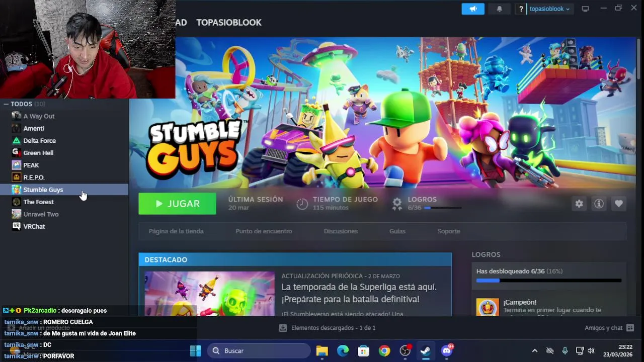Open Discord from taskbar
The height and width of the screenshot is (362, 644).
(447, 351)
